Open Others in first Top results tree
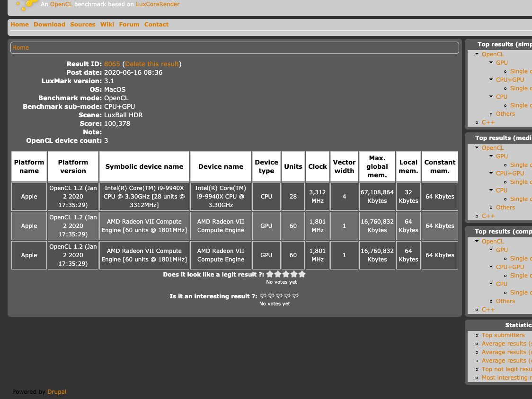The image size is (532, 399). point(505,114)
